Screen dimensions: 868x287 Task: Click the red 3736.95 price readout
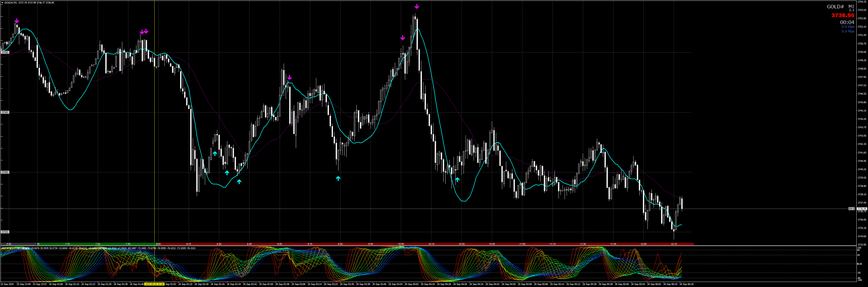843,15
